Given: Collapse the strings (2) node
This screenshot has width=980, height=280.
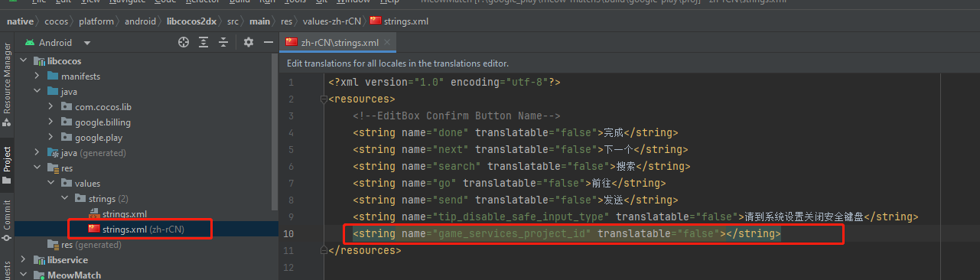Looking at the screenshot, I should pyautogui.click(x=64, y=198).
